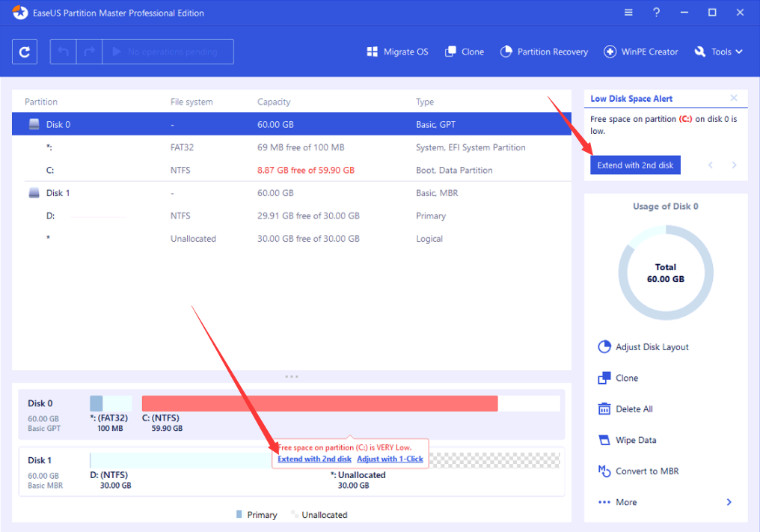Screen dimensions: 760x532
Task: Click red C: partition bar in disk map
Action: coord(319,403)
